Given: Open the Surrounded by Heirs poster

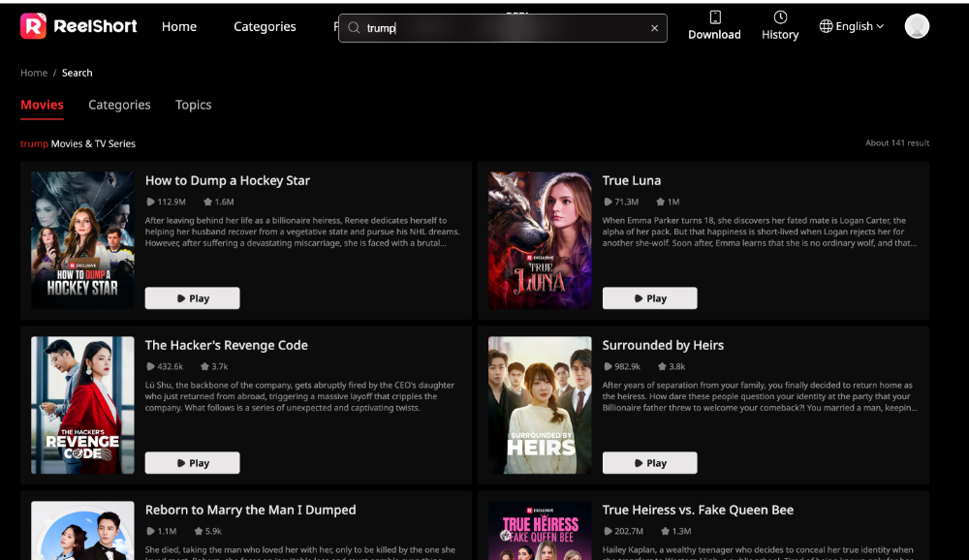Looking at the screenshot, I should point(540,405).
